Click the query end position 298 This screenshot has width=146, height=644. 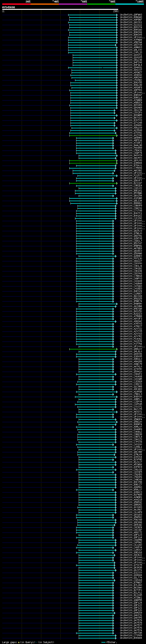pos(115,11)
